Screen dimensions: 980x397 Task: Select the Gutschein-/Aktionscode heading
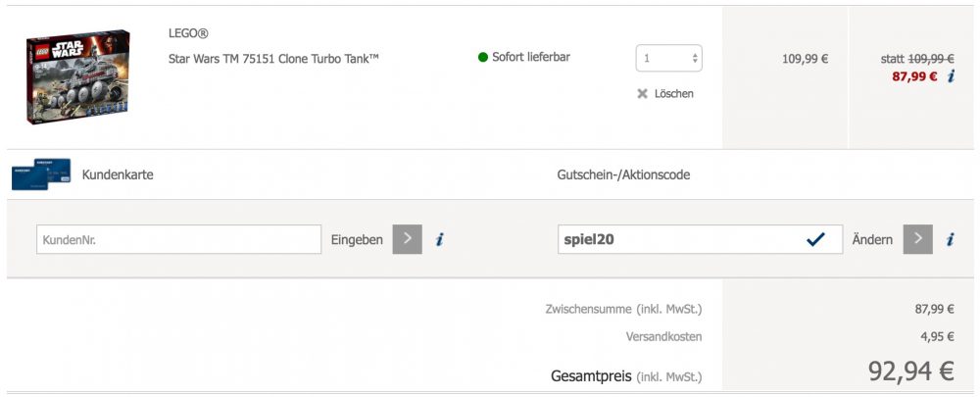point(623,174)
